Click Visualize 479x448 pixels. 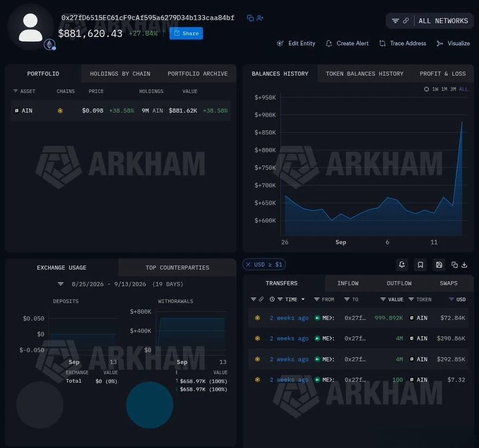tap(453, 43)
